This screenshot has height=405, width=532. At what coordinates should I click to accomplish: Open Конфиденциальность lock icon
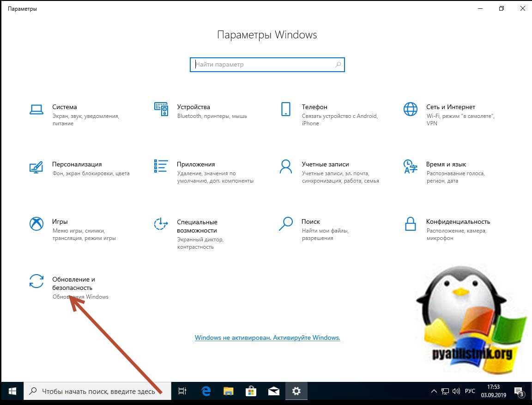tap(410, 224)
